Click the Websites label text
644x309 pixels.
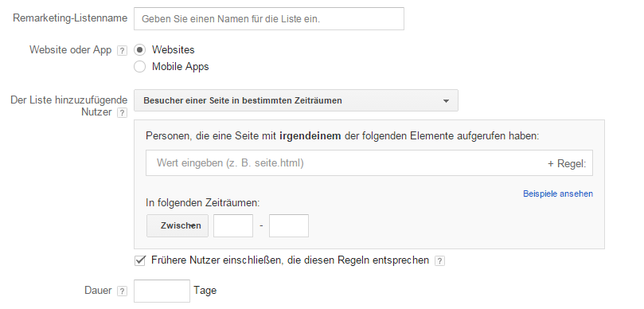pos(174,49)
